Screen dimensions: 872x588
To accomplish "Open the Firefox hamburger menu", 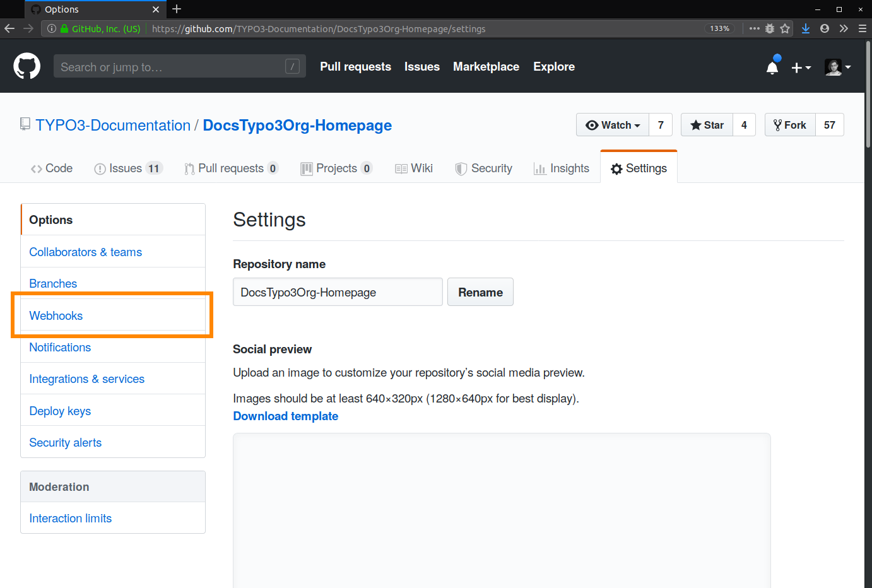I will (862, 28).
